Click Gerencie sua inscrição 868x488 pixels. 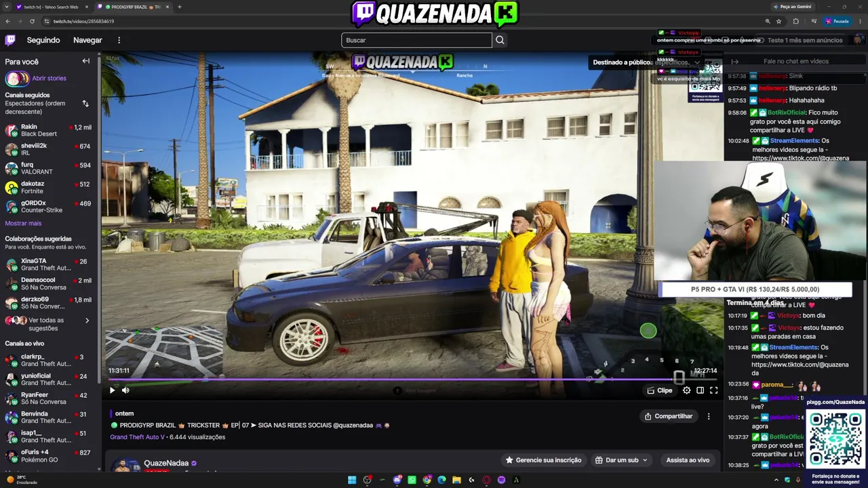(x=544, y=460)
